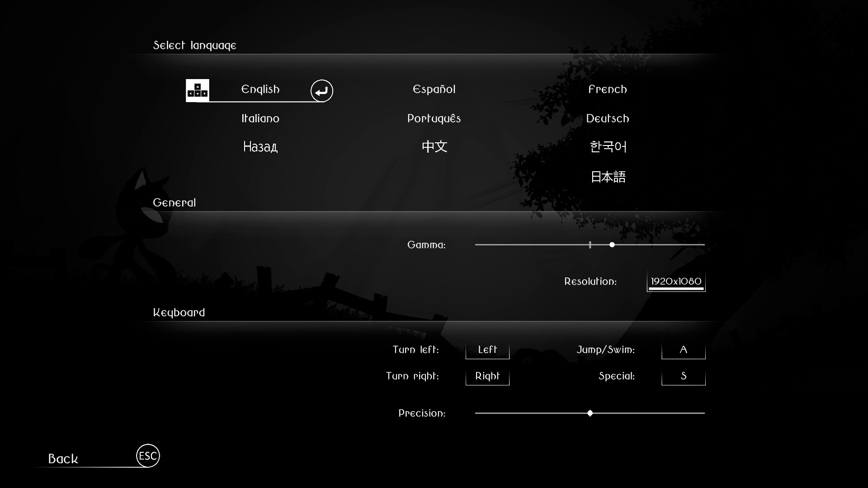Select Japanese 日本語 language

(608, 177)
